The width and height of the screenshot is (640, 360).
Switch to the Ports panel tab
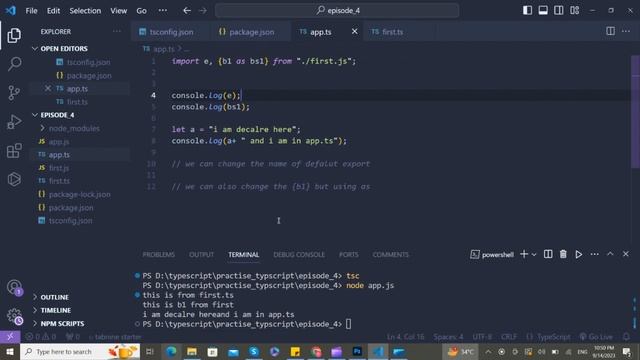coord(349,254)
